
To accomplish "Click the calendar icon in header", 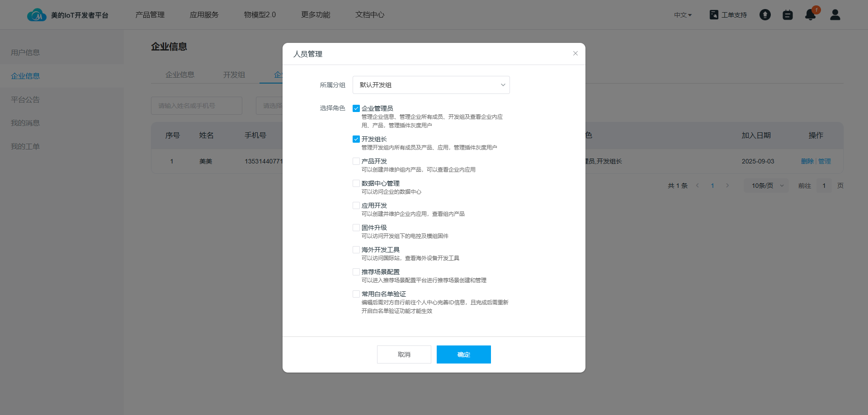I will click(x=788, y=15).
